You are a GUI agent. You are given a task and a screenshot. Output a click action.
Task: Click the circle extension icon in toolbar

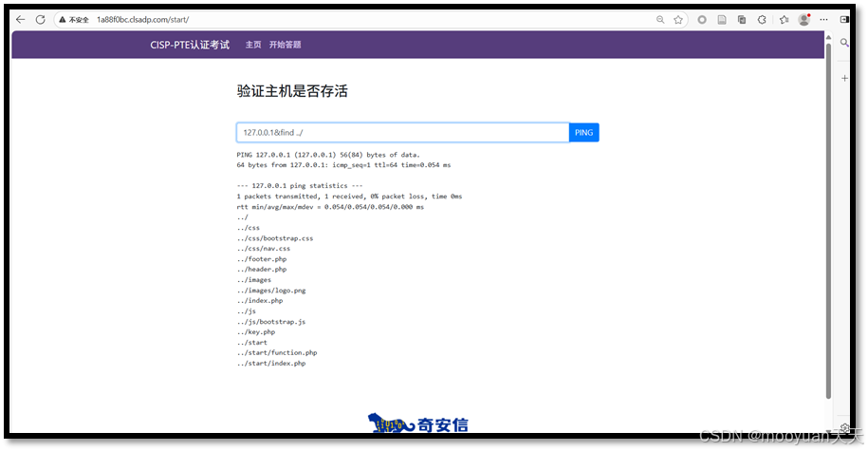point(702,19)
